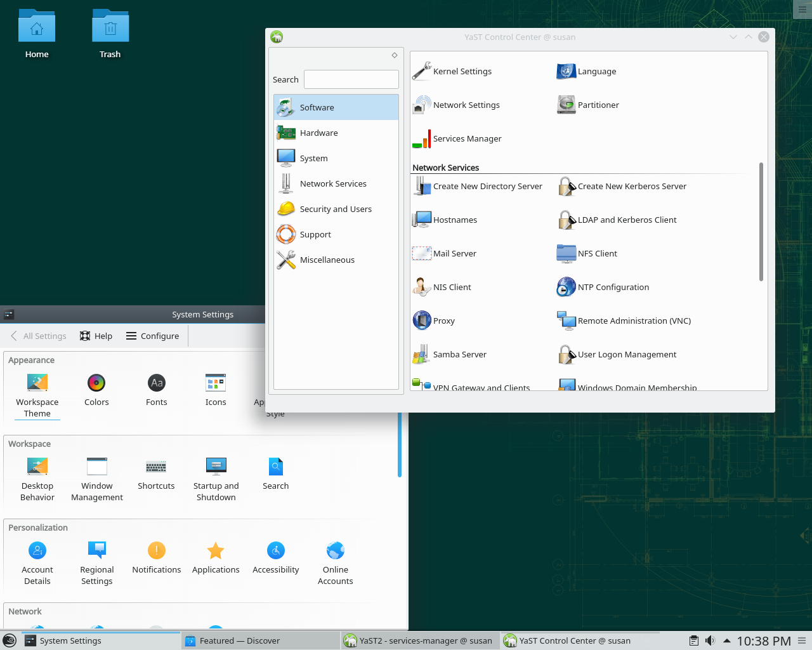The width and height of the screenshot is (812, 650).
Task: Open Trash on desktop
Action: point(110,34)
